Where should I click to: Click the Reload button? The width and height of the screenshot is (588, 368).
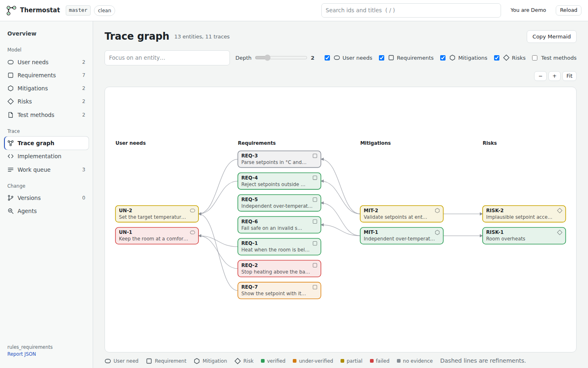click(568, 10)
